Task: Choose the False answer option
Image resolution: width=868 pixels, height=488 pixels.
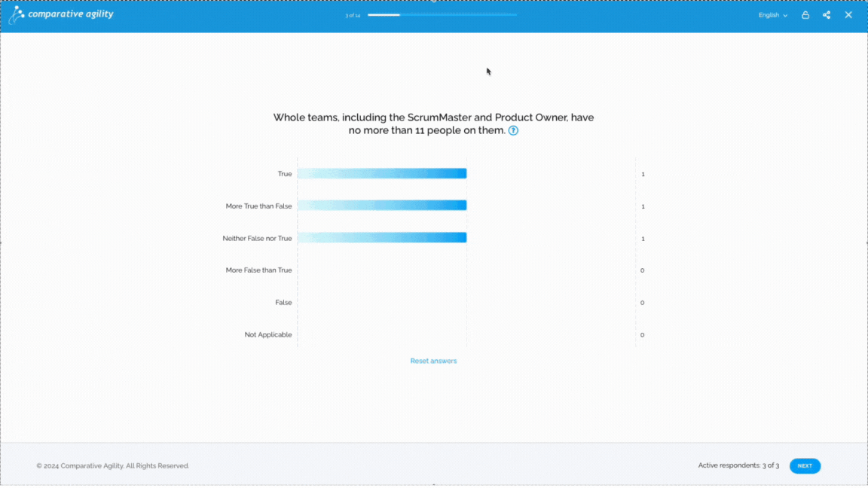Action: [283, 303]
